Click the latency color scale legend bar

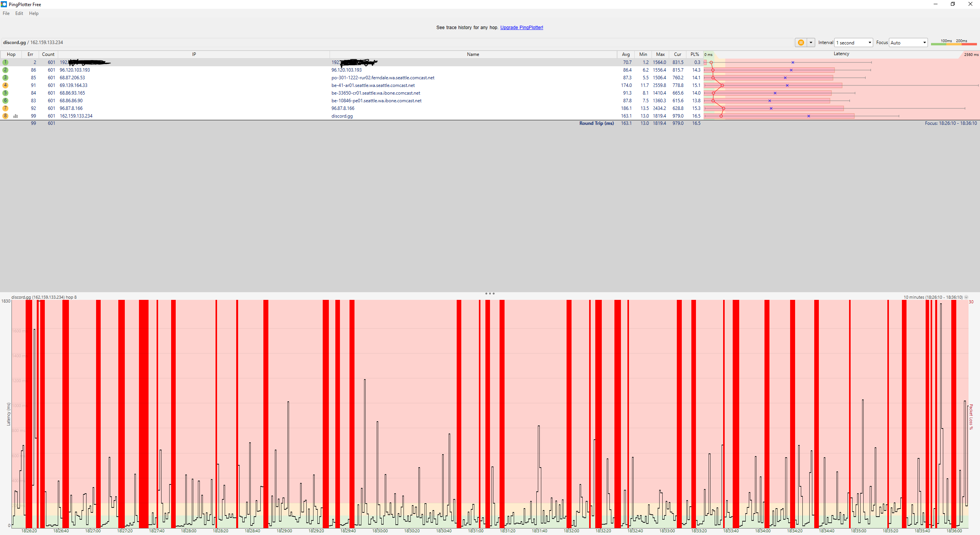click(x=954, y=44)
